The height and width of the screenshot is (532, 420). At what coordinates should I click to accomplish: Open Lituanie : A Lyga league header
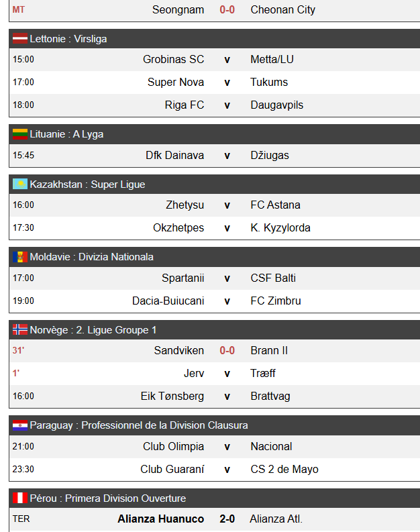click(66, 134)
